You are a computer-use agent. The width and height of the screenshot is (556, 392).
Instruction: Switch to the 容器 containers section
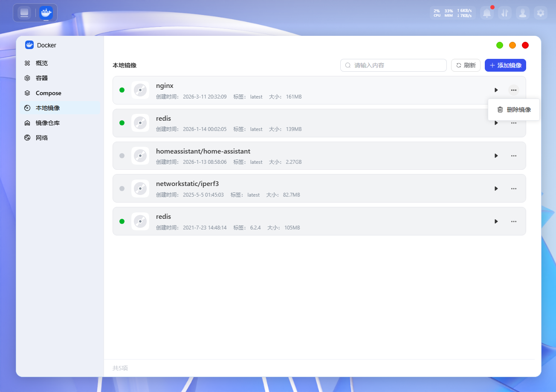pyautogui.click(x=61, y=78)
